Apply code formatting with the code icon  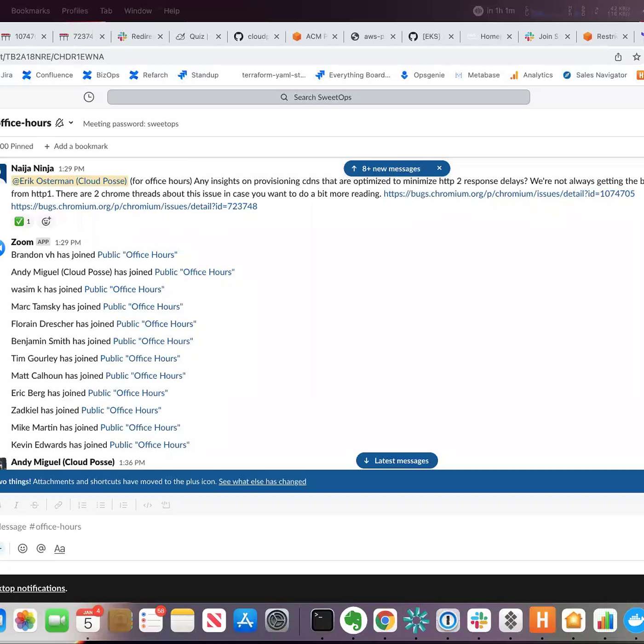tap(148, 505)
